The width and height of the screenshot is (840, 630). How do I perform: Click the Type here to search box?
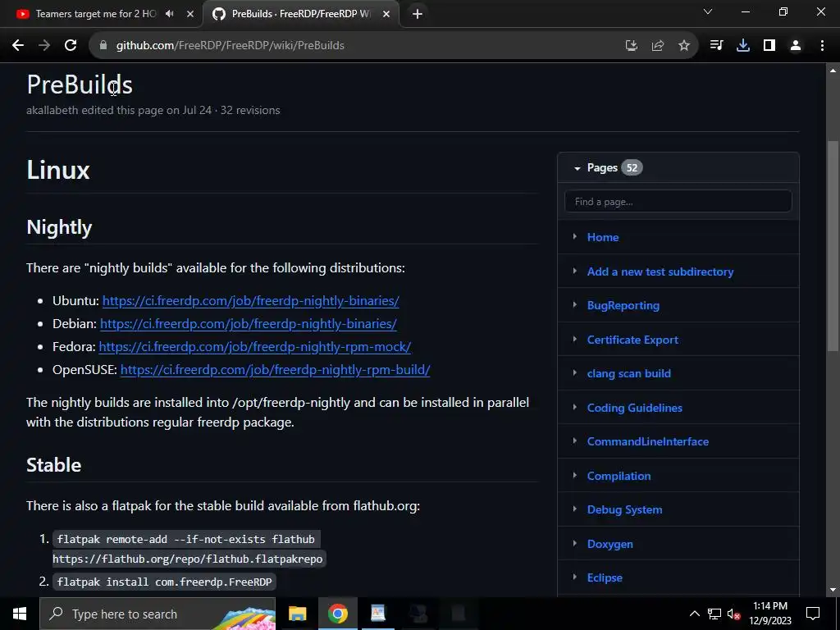point(157,614)
